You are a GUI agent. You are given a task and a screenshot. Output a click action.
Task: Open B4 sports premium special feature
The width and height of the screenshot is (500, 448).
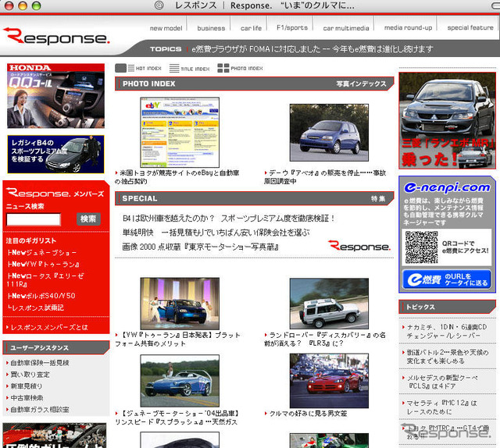pos(228,219)
